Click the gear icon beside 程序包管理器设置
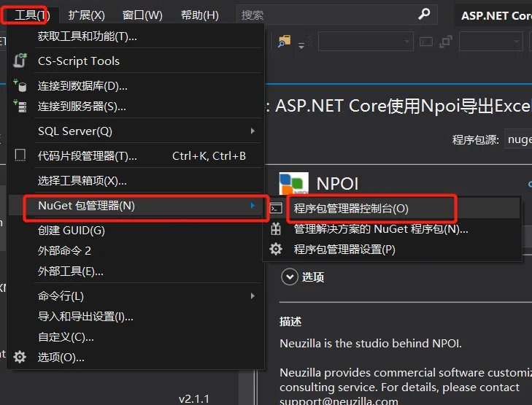Image resolution: width=532 pixels, height=405 pixels. tap(276, 249)
